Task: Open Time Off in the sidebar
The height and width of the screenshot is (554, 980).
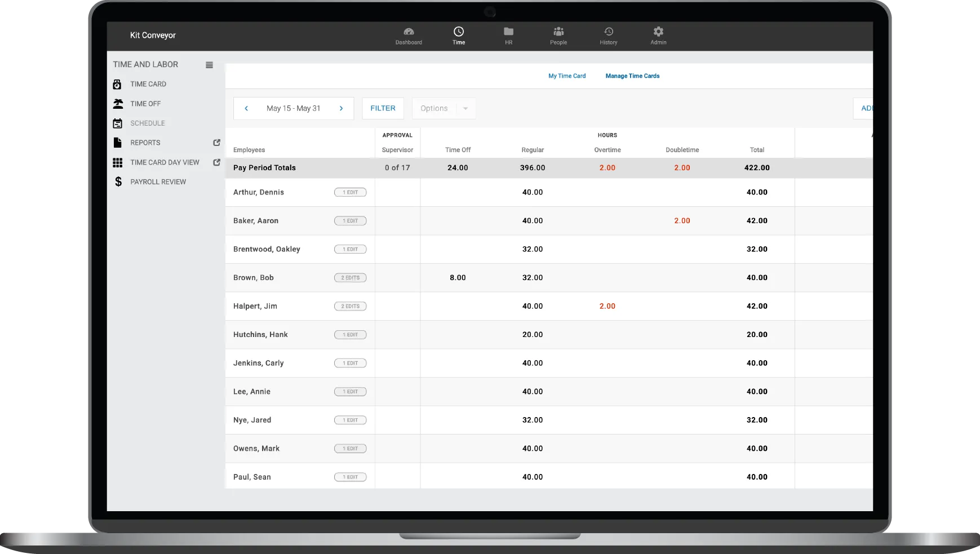Action: [x=118, y=103]
